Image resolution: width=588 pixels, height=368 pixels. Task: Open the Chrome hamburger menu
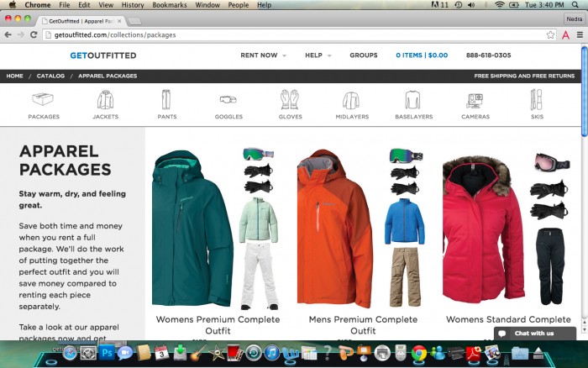pyautogui.click(x=580, y=34)
